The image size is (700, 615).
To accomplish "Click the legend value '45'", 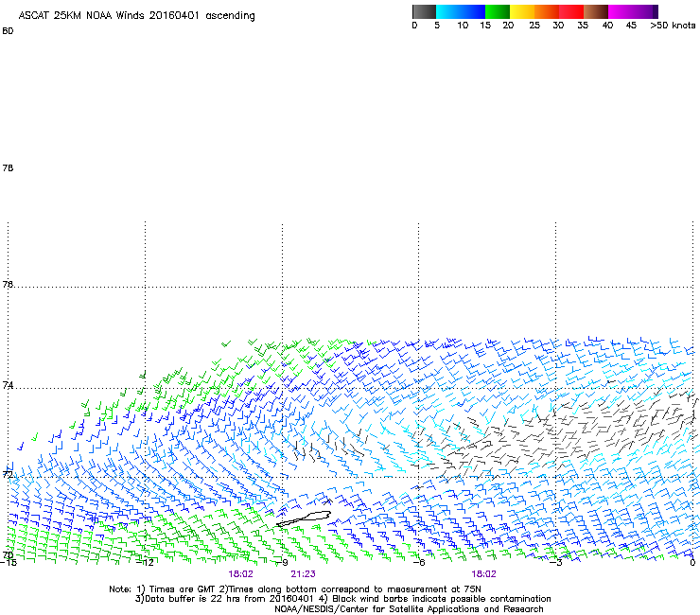I will click(631, 26).
